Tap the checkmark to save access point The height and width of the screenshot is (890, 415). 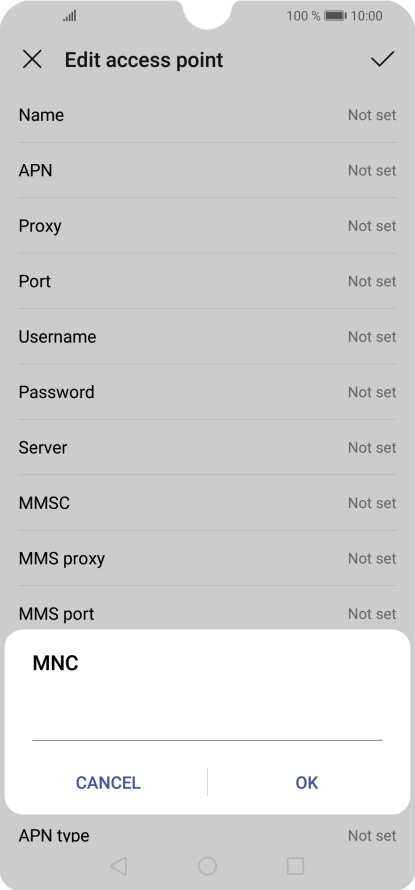[383, 59]
